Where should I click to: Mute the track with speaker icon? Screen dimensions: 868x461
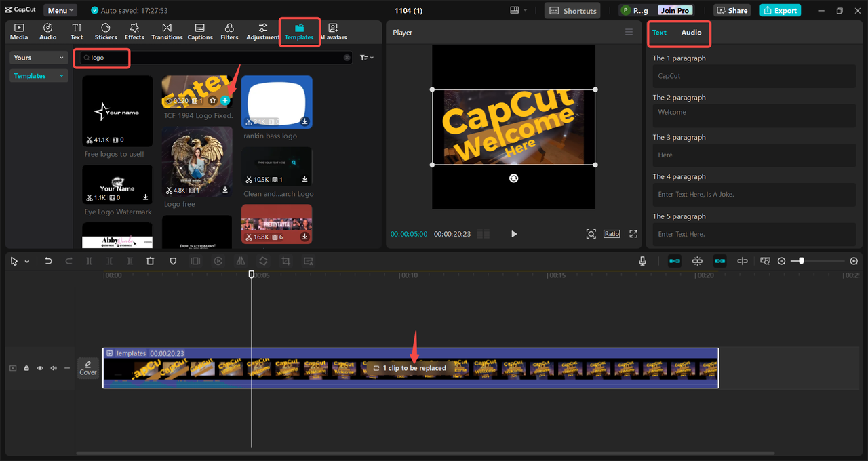click(54, 368)
